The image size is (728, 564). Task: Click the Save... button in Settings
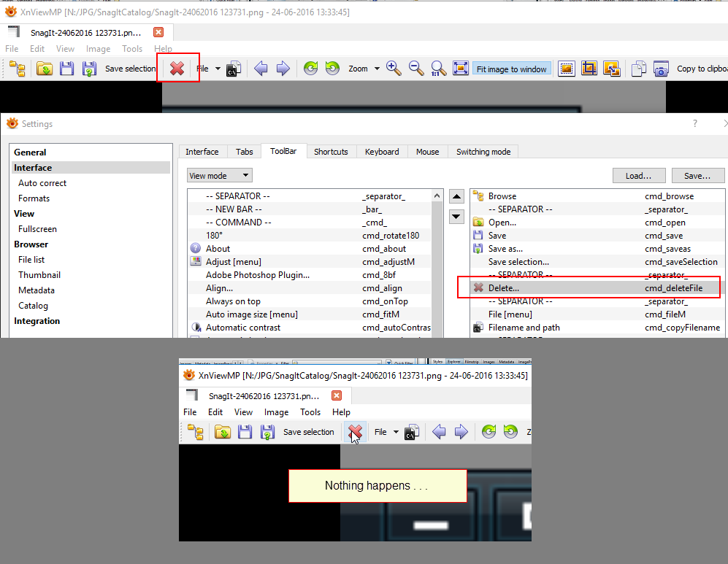pyautogui.click(x=697, y=175)
